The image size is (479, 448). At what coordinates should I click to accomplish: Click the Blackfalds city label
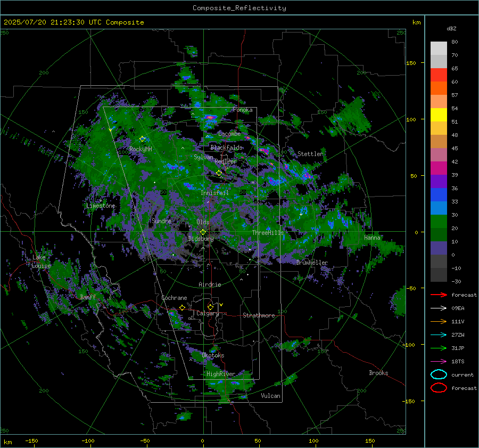(226, 148)
